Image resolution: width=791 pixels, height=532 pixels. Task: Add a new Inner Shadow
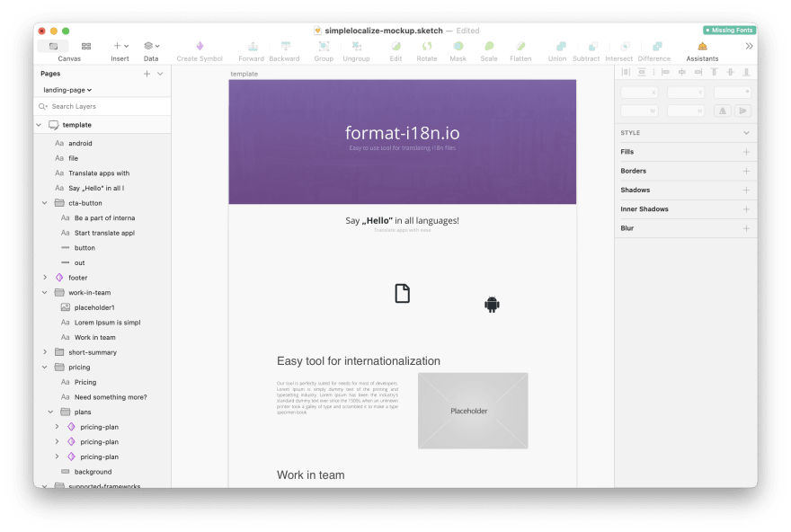(746, 209)
